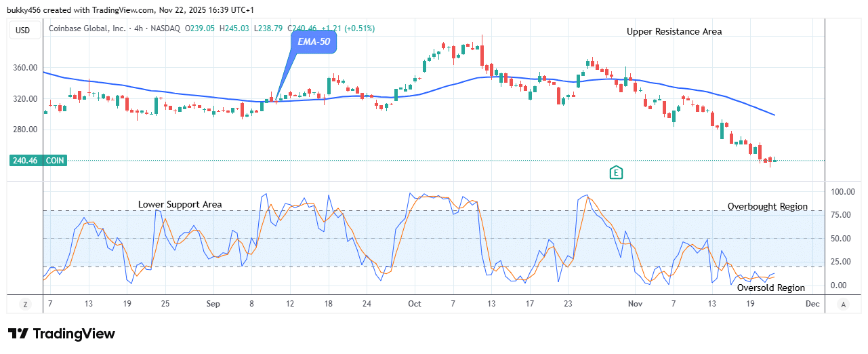Click the C240.46 close value
The width and height of the screenshot is (868, 354).
pyautogui.click(x=303, y=28)
